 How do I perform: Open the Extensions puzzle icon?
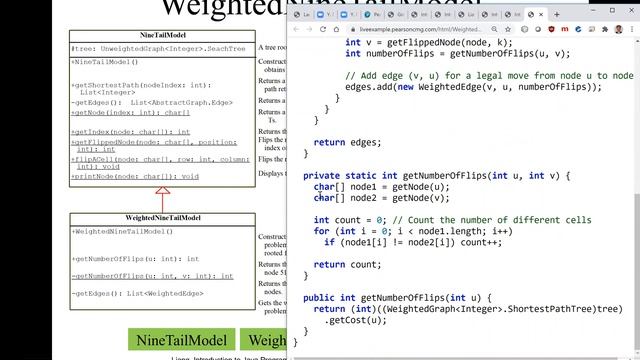[x=605, y=29]
